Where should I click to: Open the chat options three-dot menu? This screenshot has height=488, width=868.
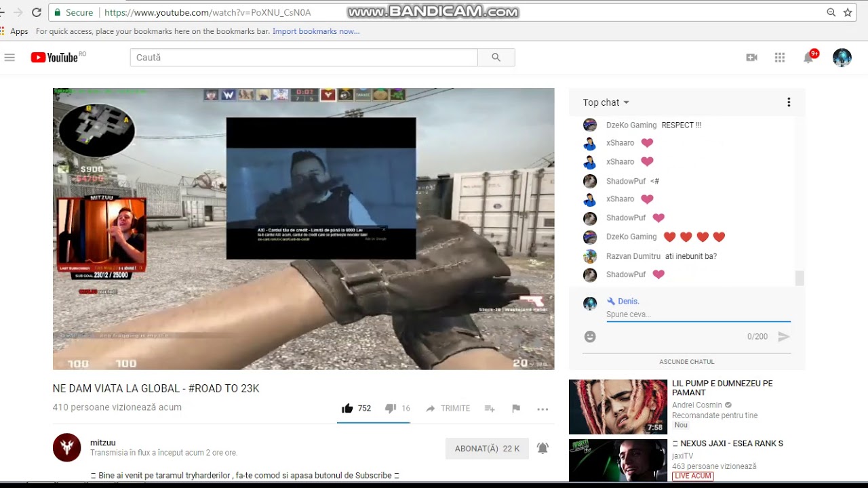coord(789,102)
